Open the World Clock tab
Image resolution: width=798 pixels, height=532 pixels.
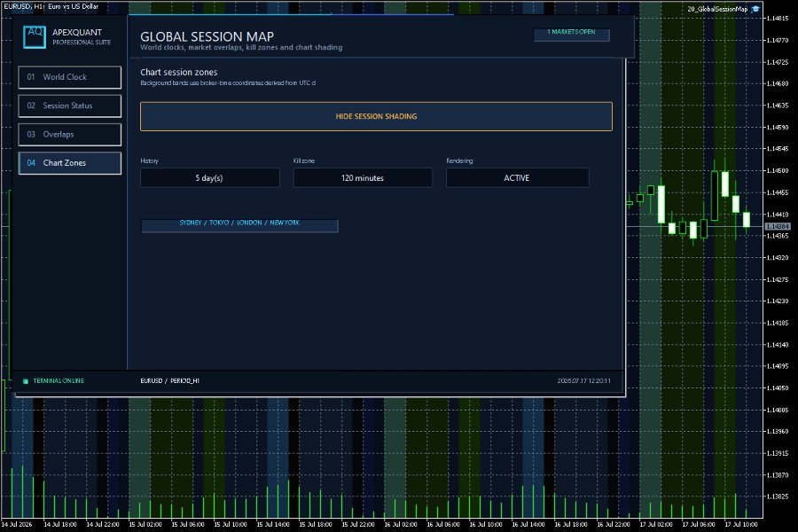click(x=70, y=77)
